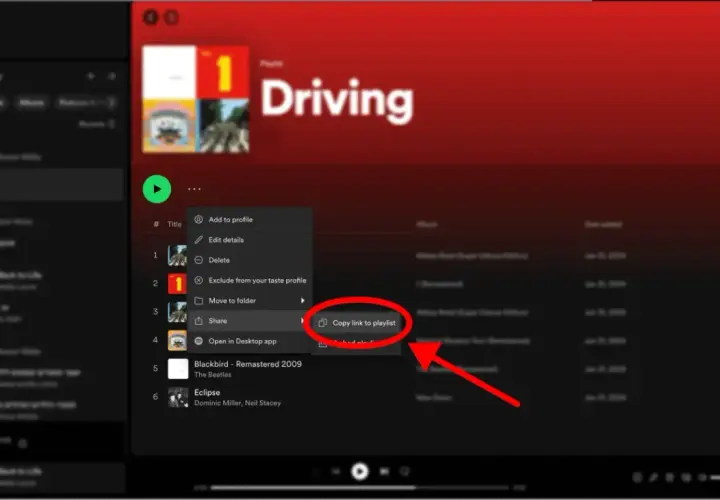This screenshot has height=500, width=720.
Task: Sort tracks by the Title column header
Action: click(x=174, y=224)
